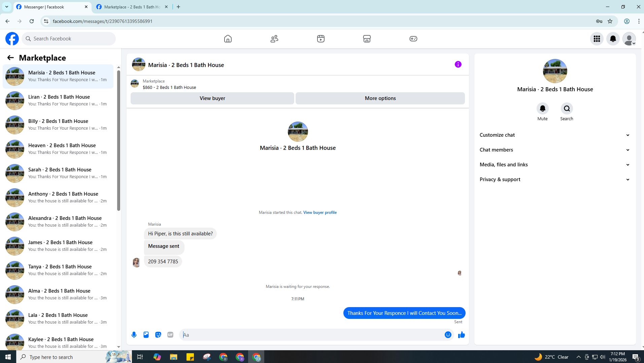Open File Explorer from the taskbar
This screenshot has width=644, height=363.
[174, 357]
